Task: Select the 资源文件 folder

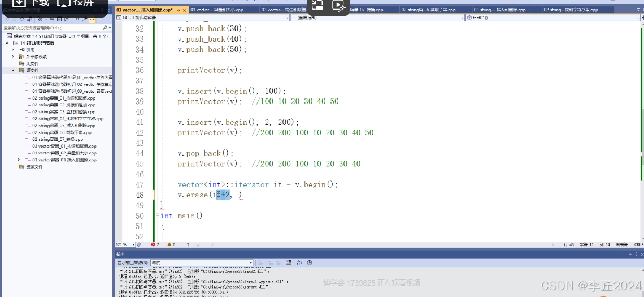Action: click(34, 166)
